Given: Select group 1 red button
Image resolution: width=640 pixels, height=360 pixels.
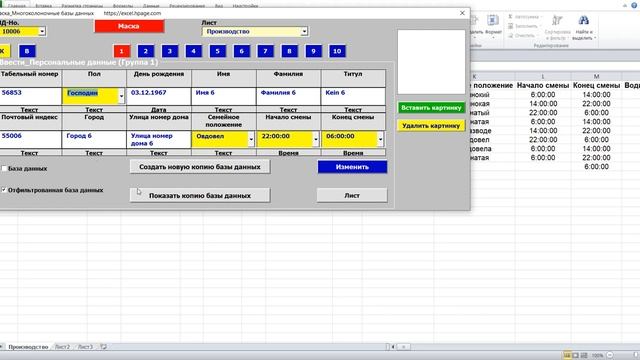Looking at the screenshot, I should click(x=122, y=51).
